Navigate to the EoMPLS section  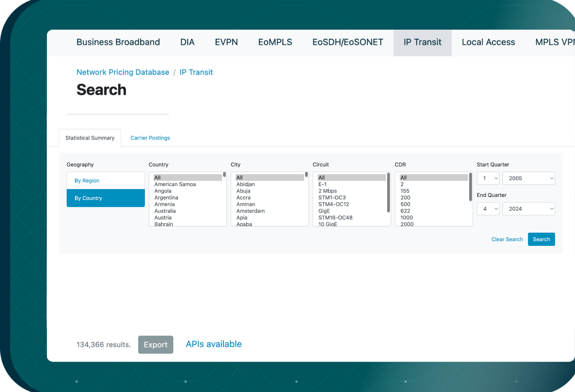point(275,42)
